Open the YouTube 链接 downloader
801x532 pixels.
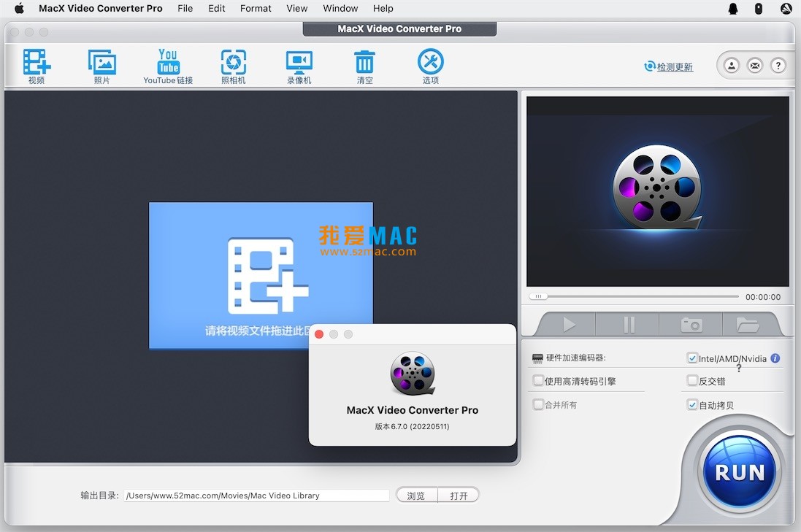tap(168, 66)
